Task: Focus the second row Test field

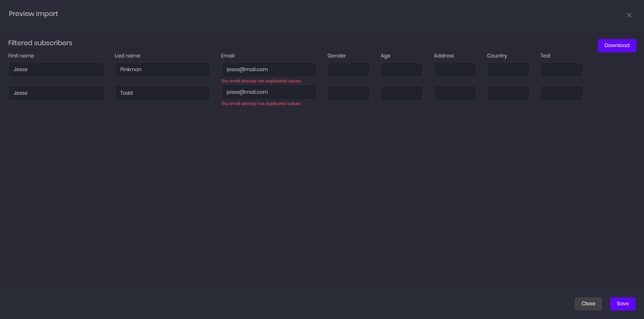Action: click(x=561, y=93)
